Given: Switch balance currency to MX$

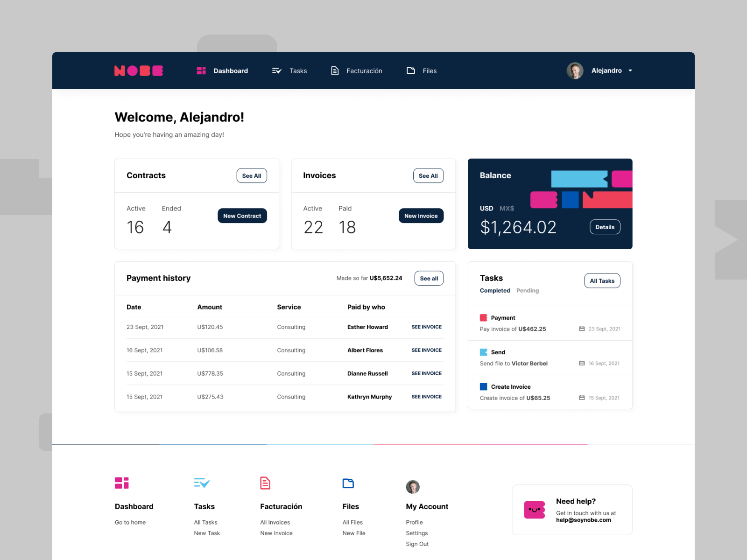Looking at the screenshot, I should tap(507, 208).
